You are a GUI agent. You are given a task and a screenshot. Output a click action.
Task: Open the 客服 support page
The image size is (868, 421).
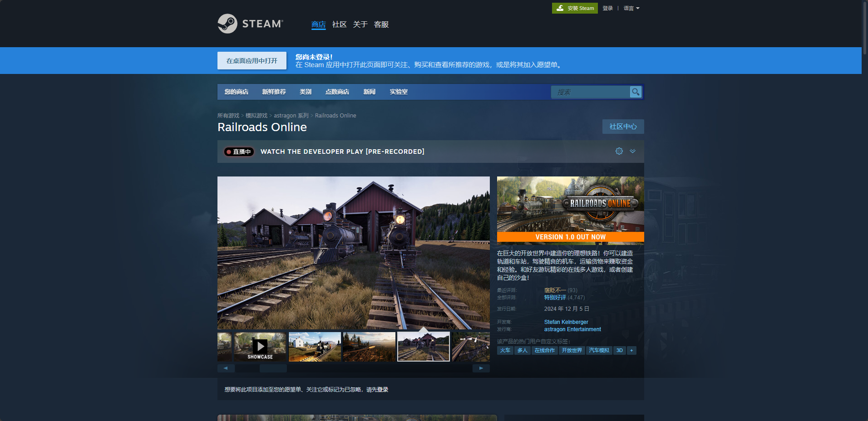point(381,24)
